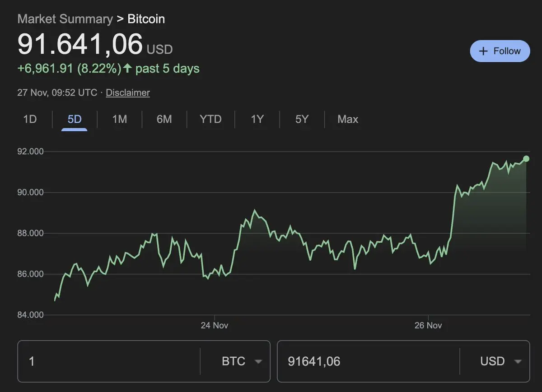Show the 5Y chart range
Image resolution: width=542 pixels, height=392 pixels.
point(302,119)
